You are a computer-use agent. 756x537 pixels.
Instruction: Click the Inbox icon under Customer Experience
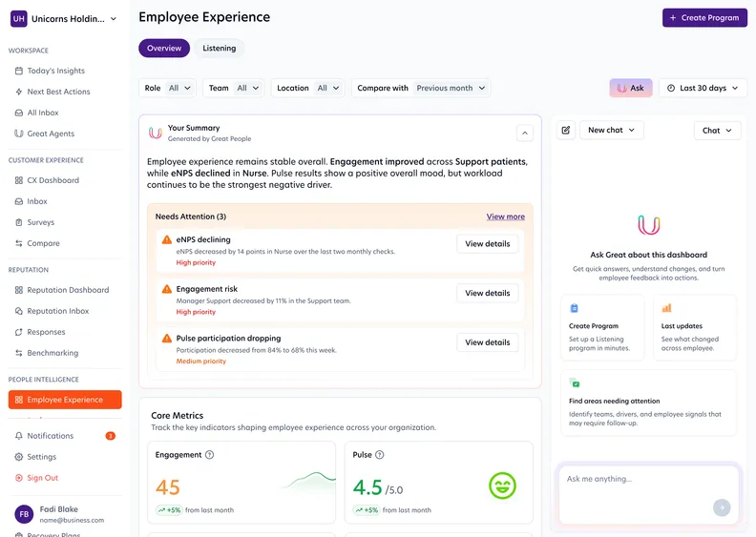(19, 201)
